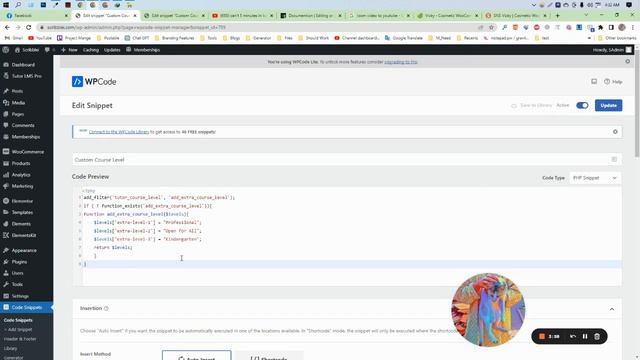Image resolution: width=640 pixels, height=360 pixels.
Task: Pause the screen recording
Action: (x=584, y=336)
